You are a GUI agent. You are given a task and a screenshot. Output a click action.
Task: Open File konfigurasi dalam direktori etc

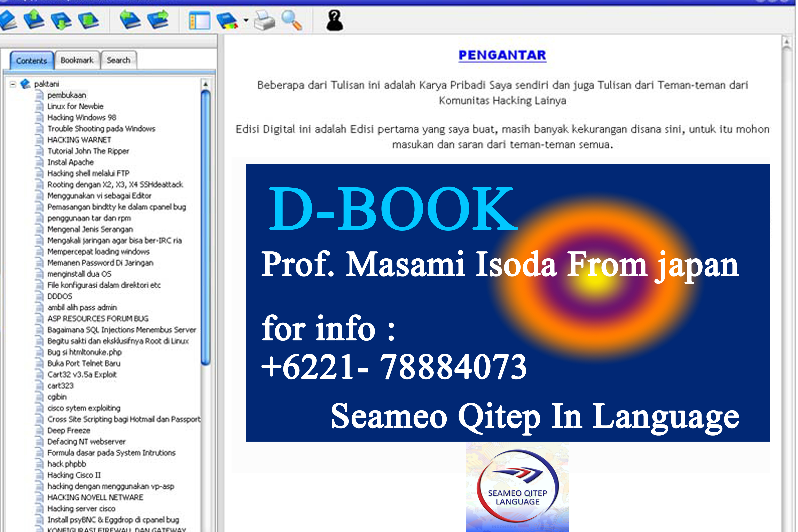[x=104, y=285]
